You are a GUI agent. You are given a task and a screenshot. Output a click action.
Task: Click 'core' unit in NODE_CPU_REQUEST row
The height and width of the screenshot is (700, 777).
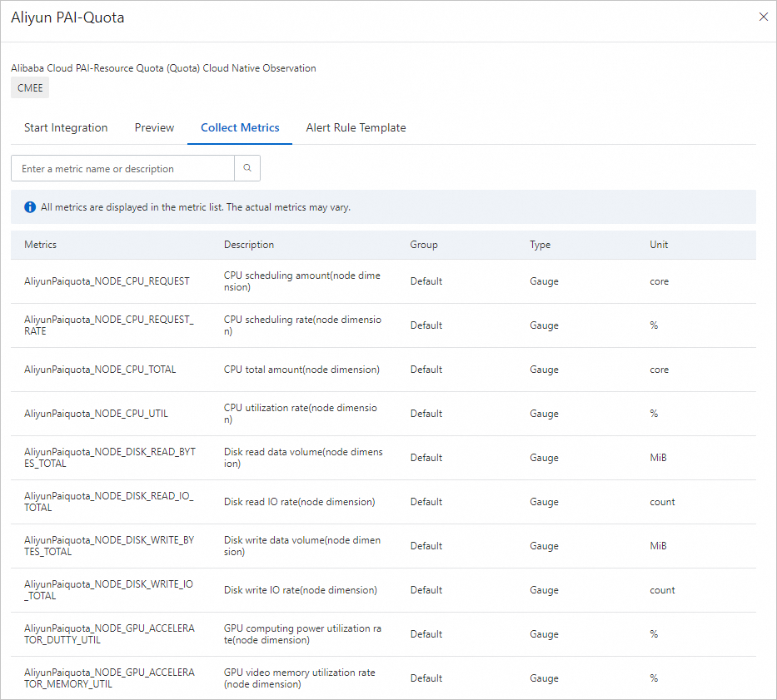(x=659, y=281)
